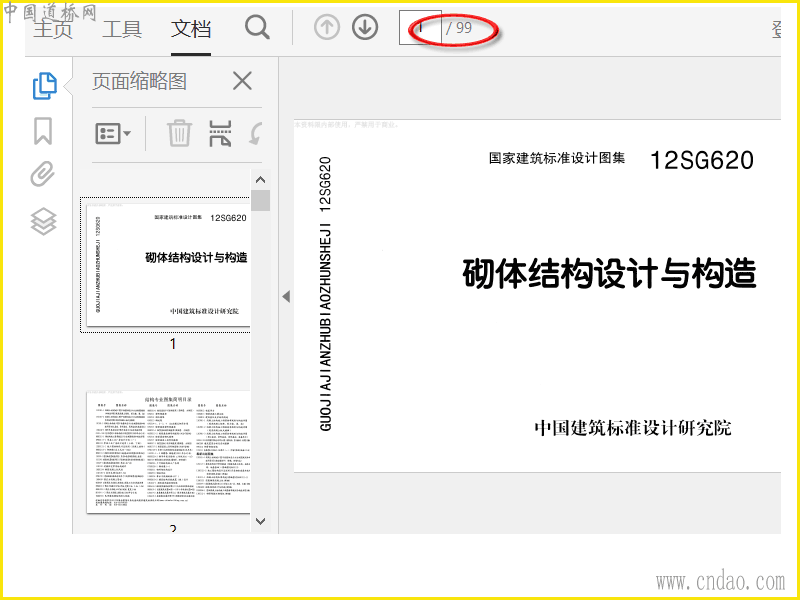Select page 2 thumbnail

tap(168, 452)
